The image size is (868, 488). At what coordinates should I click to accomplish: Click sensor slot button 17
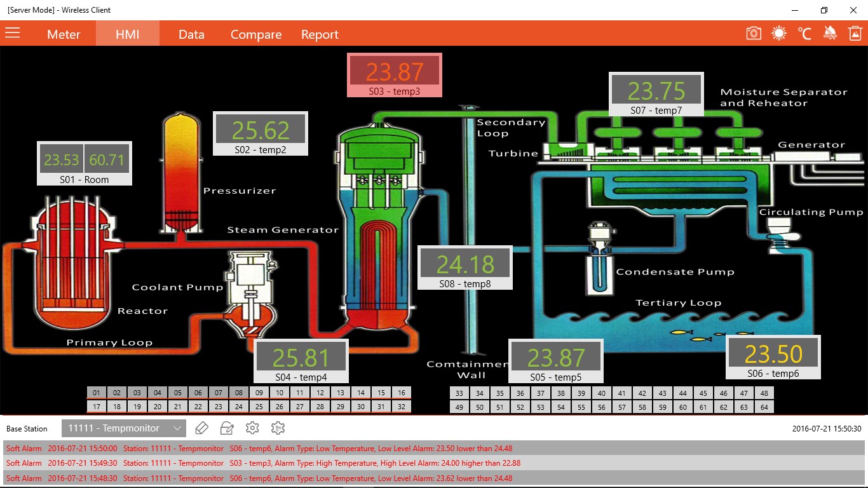97,407
